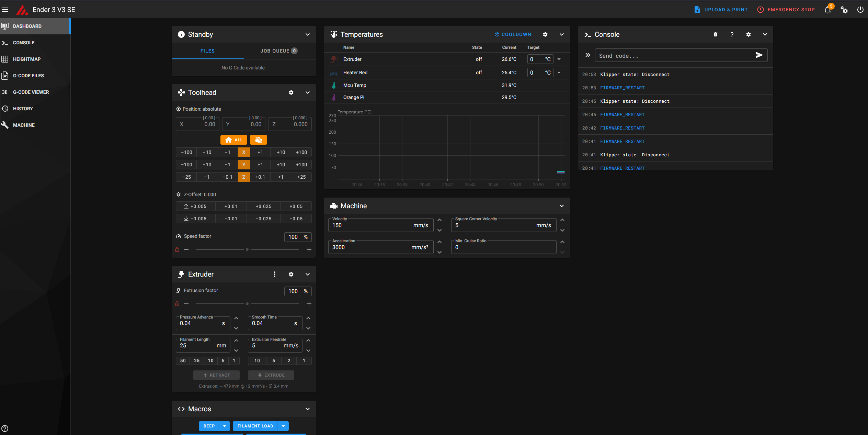Viewport: 868px width, 435px height.
Task: Open Toolhead panel settings gear
Action: coord(291,92)
